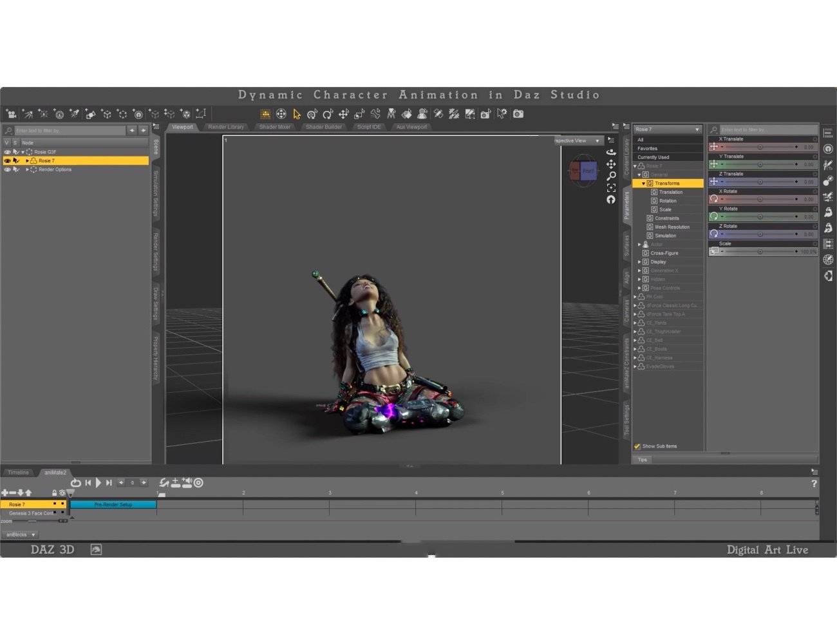The height and width of the screenshot is (644, 837).
Task: Select the Node Selection tool in the toolbar
Action: (x=296, y=114)
